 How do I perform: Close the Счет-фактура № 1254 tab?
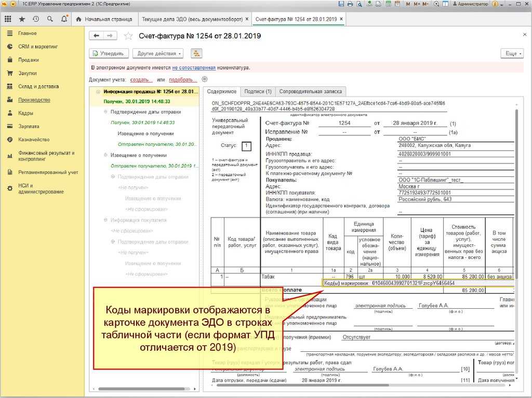coord(341,19)
